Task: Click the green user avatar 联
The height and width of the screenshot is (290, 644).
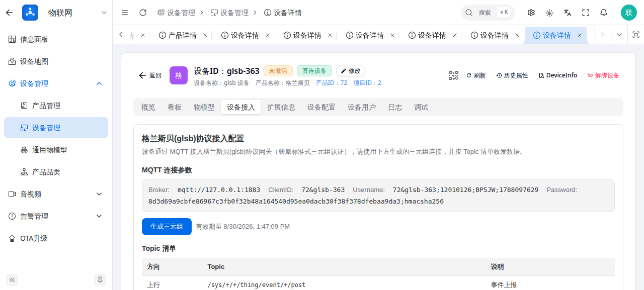Action: pos(628,13)
